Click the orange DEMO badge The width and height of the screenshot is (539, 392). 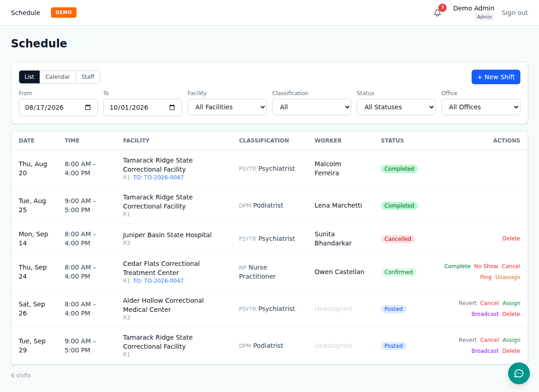(64, 12)
